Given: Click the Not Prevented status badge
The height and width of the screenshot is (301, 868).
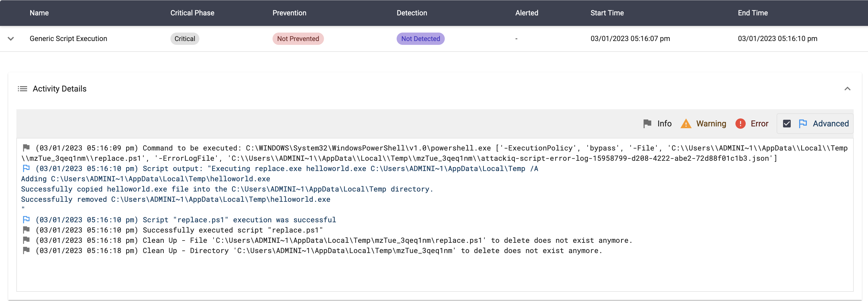Looking at the screenshot, I should pos(298,39).
